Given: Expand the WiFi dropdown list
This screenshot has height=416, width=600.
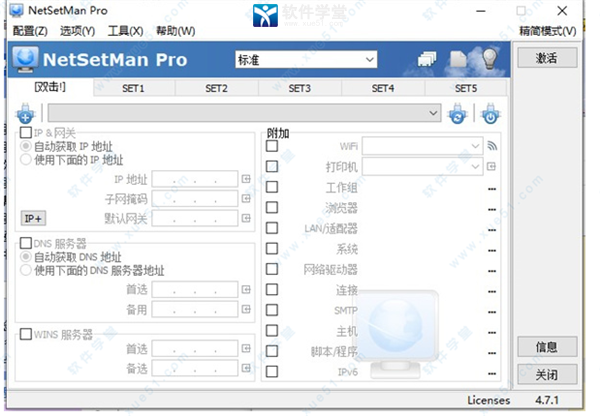Looking at the screenshot, I should click(x=476, y=146).
